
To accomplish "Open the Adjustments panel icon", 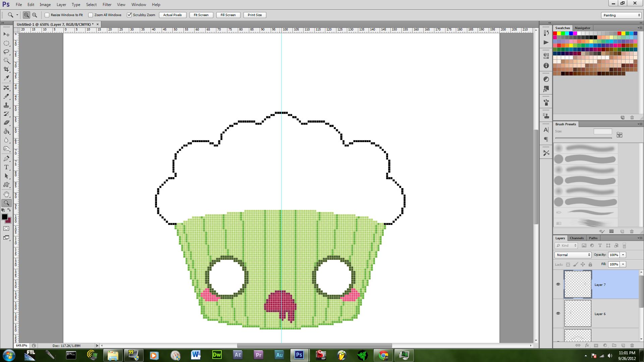I will (546, 79).
